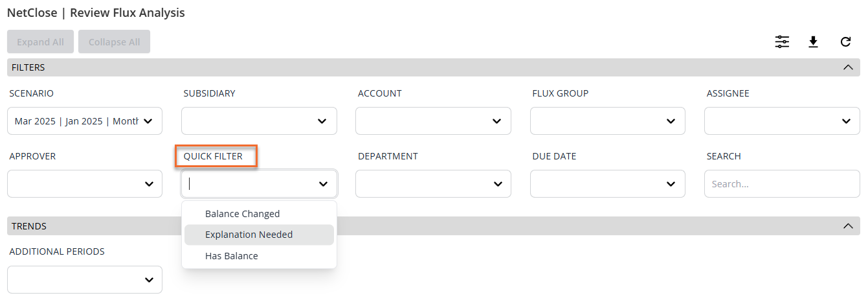Select Balance Changed quick filter option

coord(242,214)
